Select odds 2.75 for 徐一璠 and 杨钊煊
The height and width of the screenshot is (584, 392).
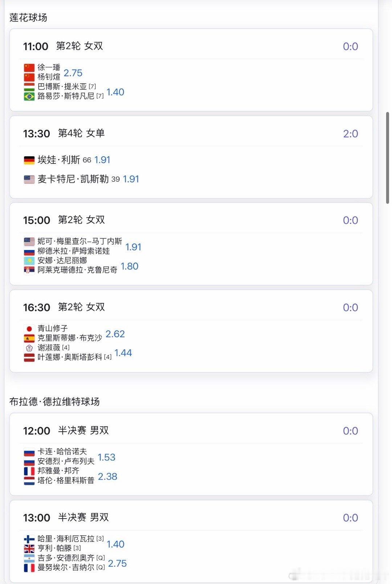pyautogui.click(x=73, y=73)
